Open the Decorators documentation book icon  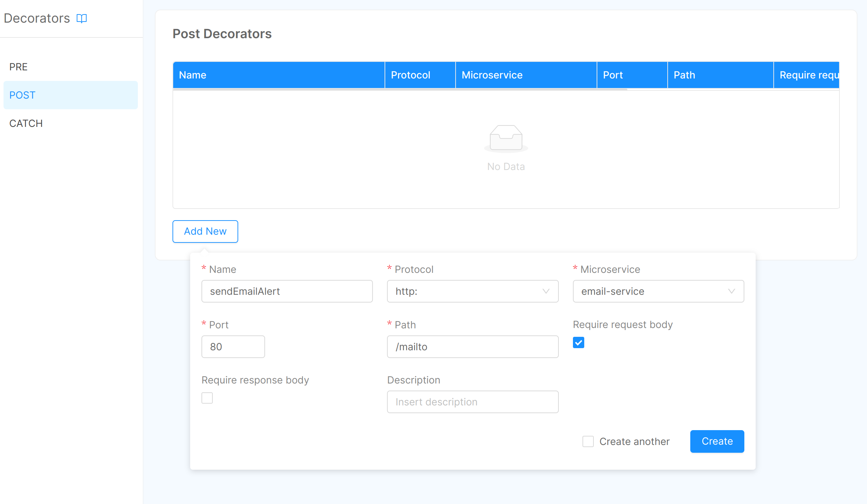click(x=81, y=18)
